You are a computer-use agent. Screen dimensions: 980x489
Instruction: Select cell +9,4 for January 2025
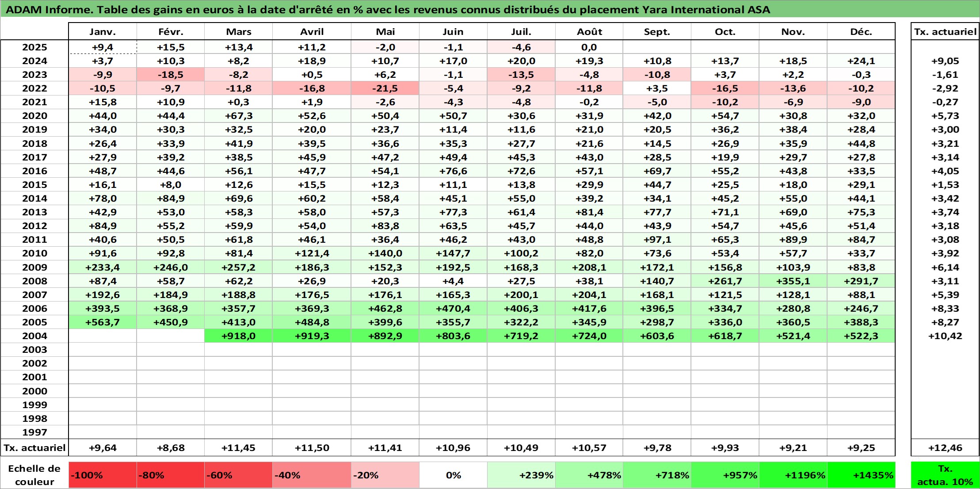click(x=103, y=47)
